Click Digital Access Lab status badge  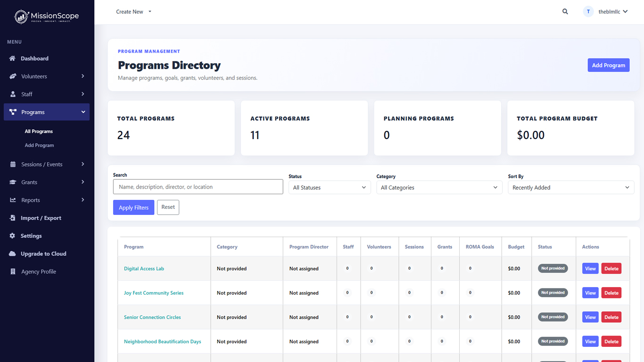[x=553, y=268]
